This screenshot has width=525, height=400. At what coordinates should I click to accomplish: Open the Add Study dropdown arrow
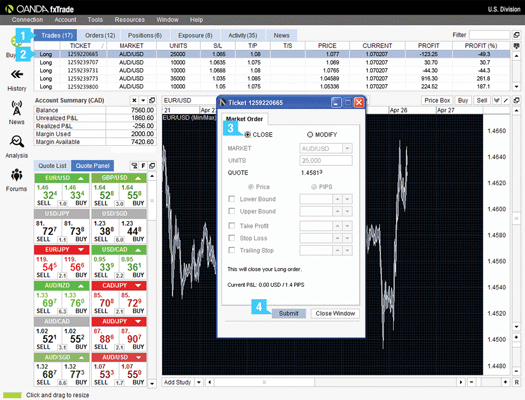coord(199,382)
